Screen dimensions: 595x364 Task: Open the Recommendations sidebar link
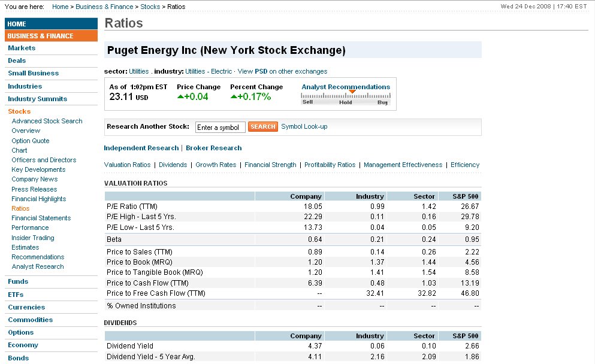38,257
